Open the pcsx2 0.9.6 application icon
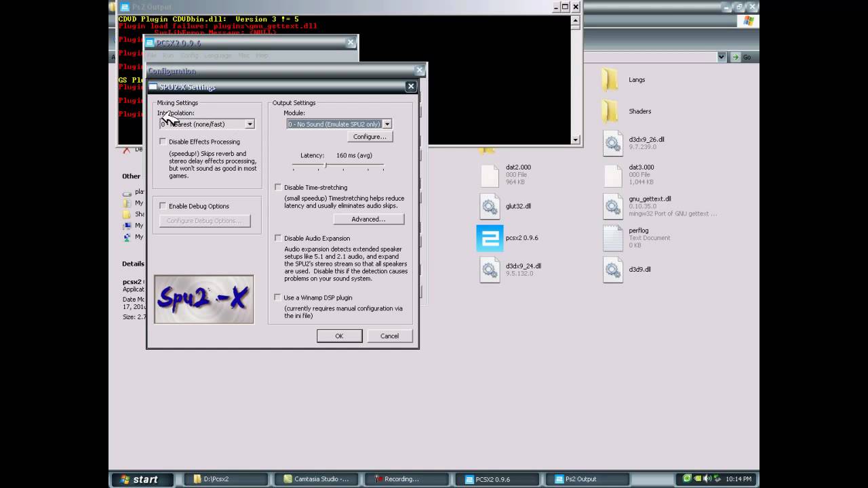Image resolution: width=868 pixels, height=488 pixels. pos(490,238)
